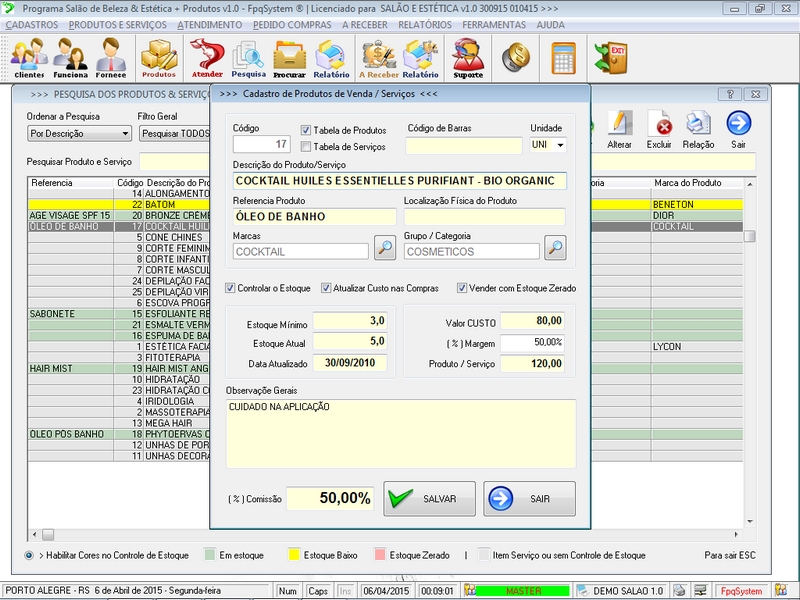
Task: Click the SAIR button in dialog
Action: coord(529,498)
